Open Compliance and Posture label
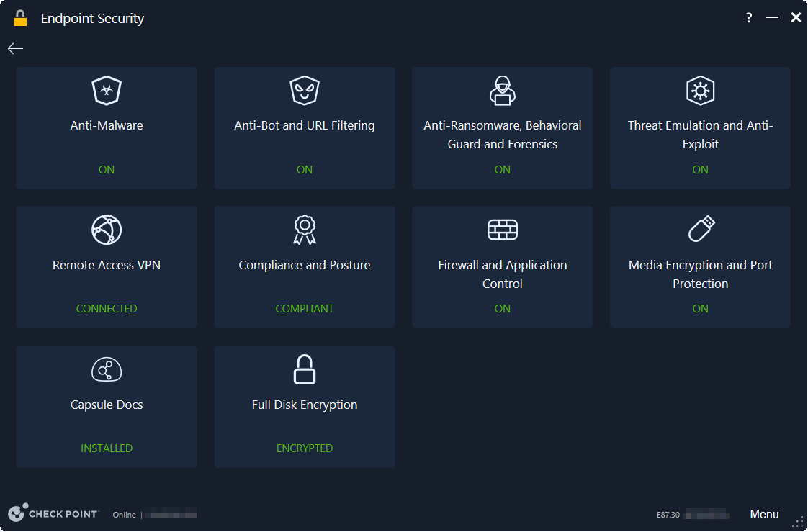808x532 pixels. click(305, 265)
